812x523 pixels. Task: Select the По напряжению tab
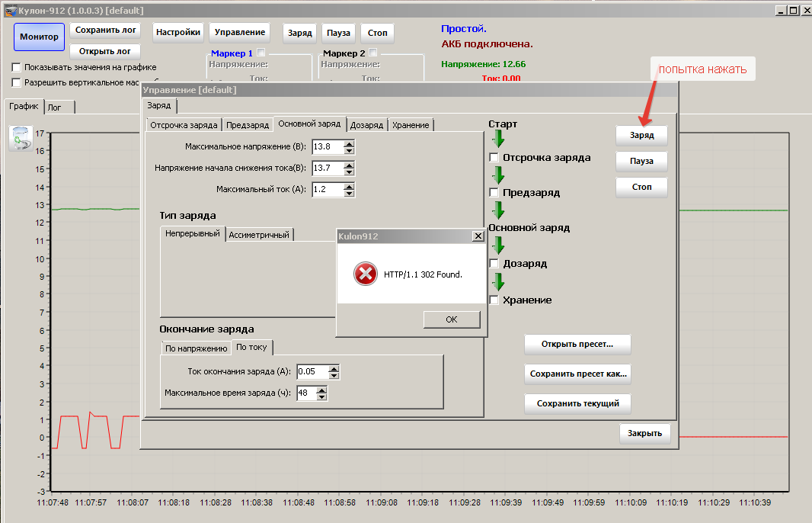tap(196, 348)
